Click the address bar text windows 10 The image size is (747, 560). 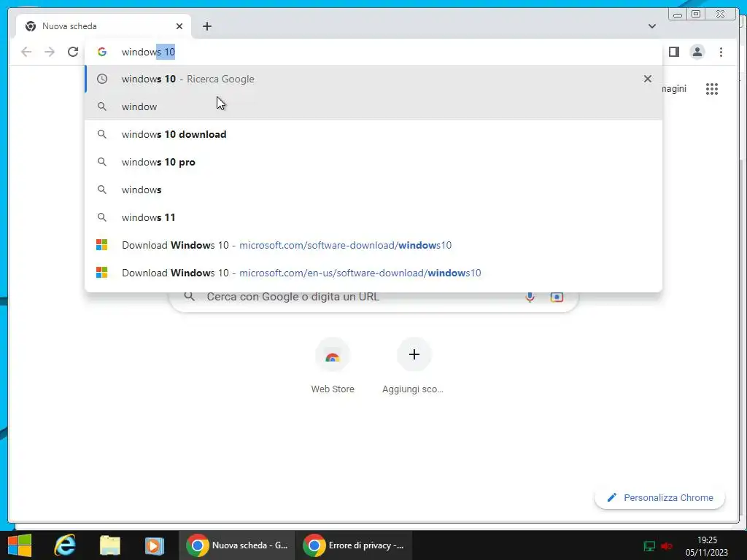(148, 52)
